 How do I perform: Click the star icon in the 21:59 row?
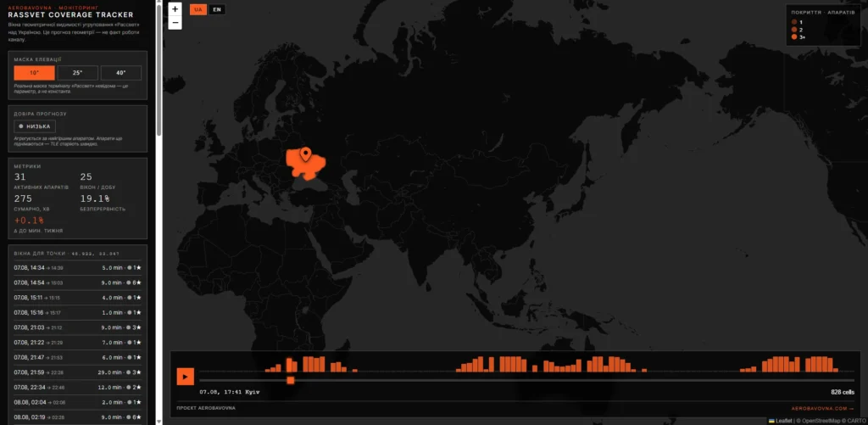click(139, 372)
